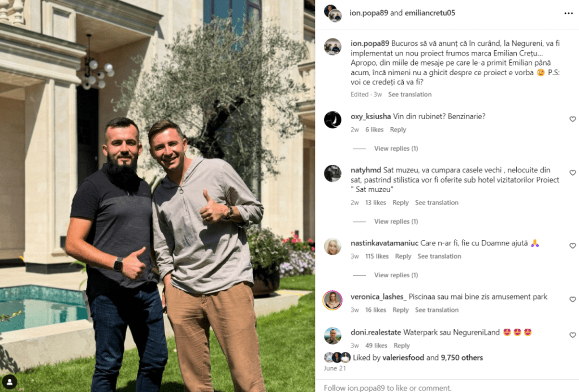Like oxy_ksiusha's comment with the heart

(572, 119)
